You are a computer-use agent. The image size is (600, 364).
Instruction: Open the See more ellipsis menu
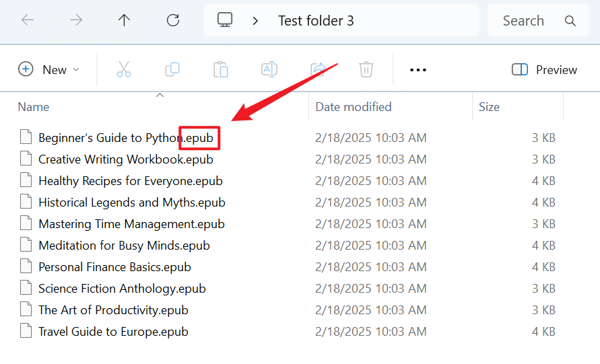tap(418, 69)
